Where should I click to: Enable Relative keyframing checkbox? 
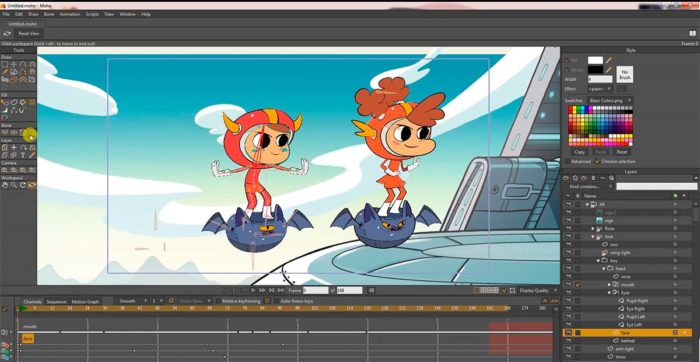pos(217,301)
